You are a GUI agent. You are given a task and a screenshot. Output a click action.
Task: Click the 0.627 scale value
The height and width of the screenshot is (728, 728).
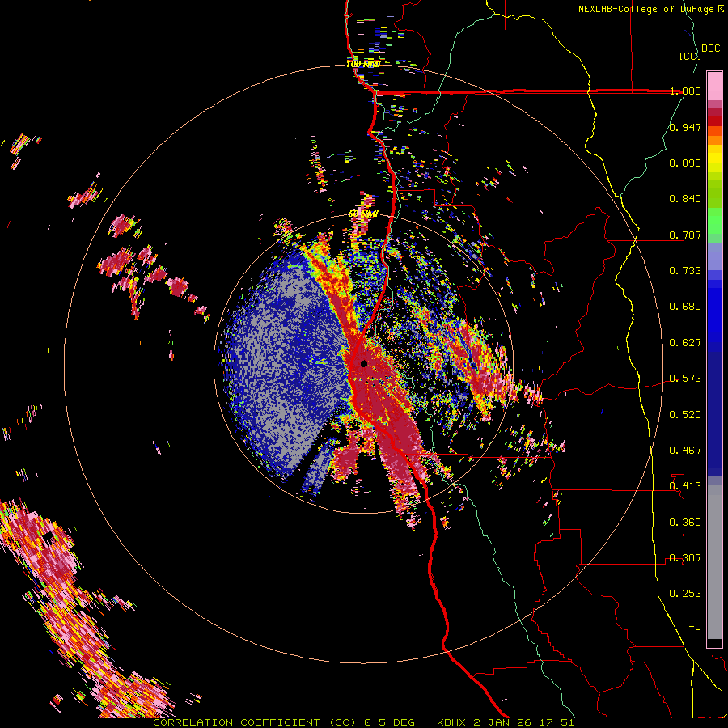(685, 343)
